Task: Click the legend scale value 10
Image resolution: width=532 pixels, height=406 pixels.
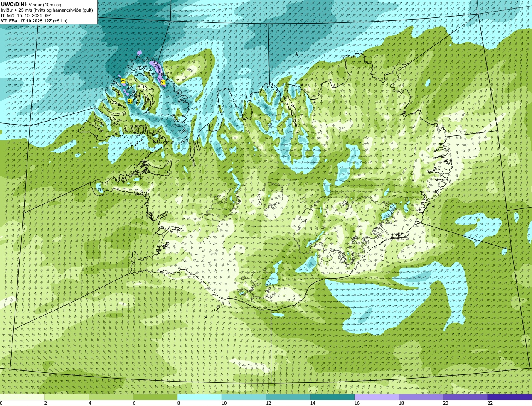Action: pyautogui.click(x=224, y=403)
